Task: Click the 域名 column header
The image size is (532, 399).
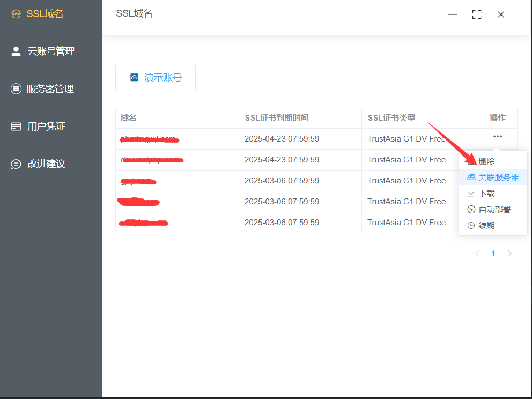Action: click(x=129, y=118)
